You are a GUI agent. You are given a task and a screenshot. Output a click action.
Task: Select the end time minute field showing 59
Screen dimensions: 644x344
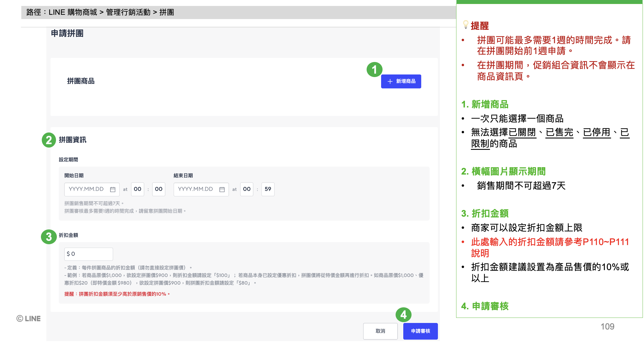click(268, 189)
